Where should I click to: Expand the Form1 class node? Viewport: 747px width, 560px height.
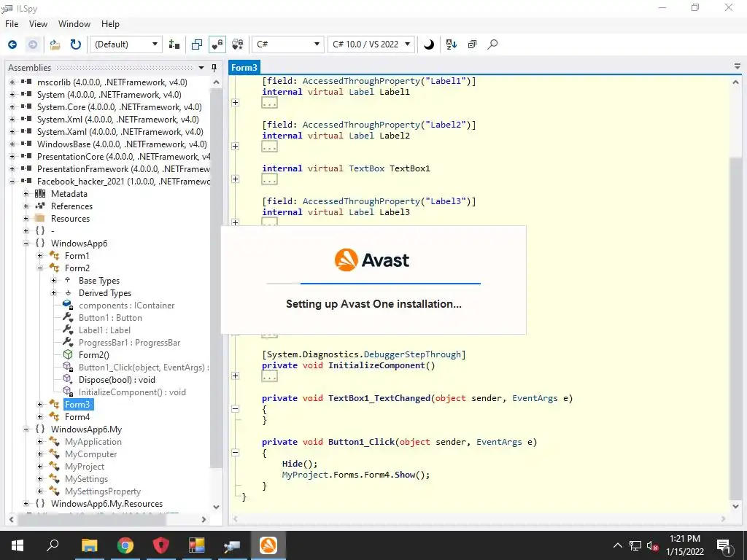(40, 255)
